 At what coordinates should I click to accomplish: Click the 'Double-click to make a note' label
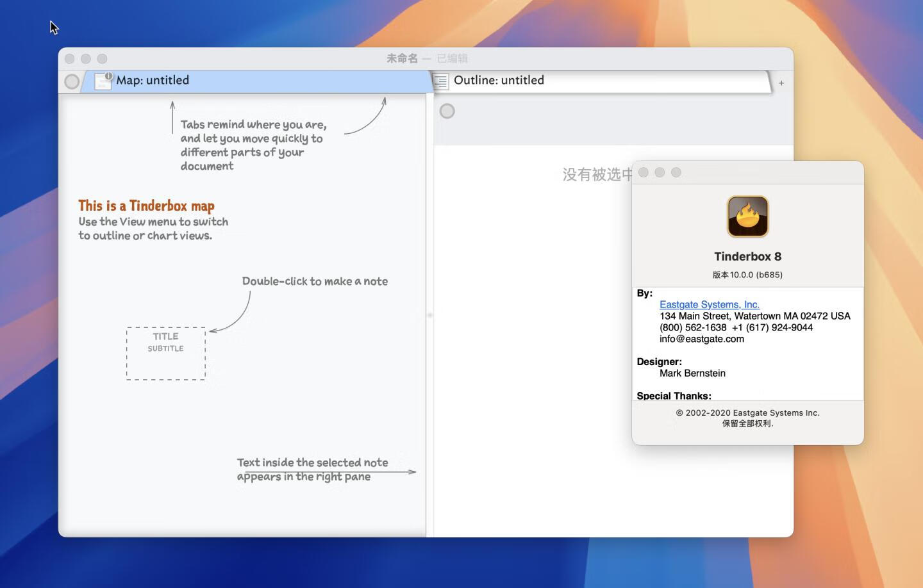pyautogui.click(x=315, y=281)
